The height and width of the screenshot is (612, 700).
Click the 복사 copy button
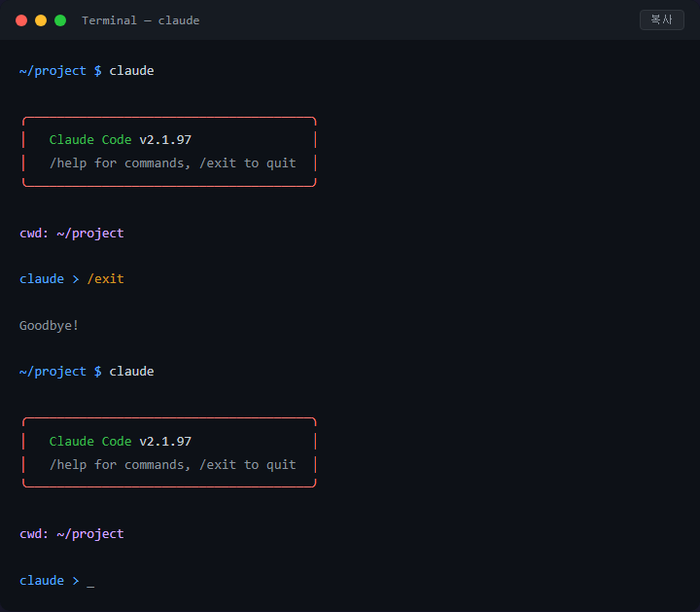coord(662,20)
